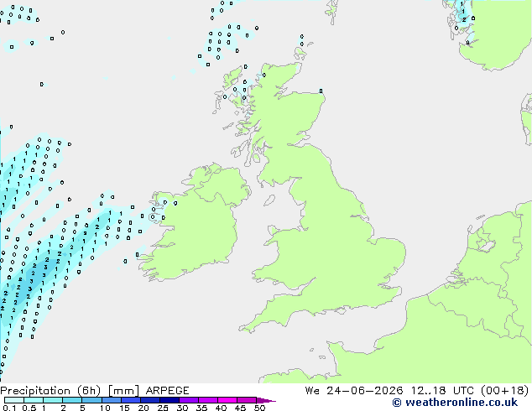Click the 10–15 mm legend color swatch
This screenshot has height=411, width=532.
(x=111, y=400)
